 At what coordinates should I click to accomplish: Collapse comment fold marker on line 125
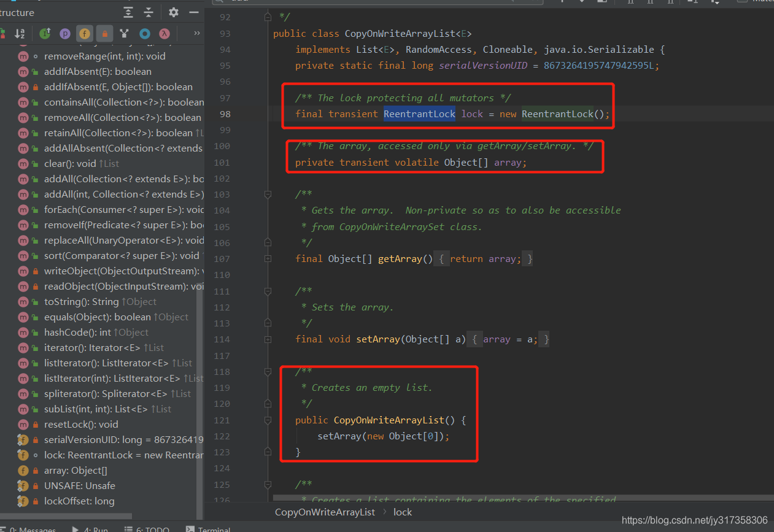coord(268,485)
